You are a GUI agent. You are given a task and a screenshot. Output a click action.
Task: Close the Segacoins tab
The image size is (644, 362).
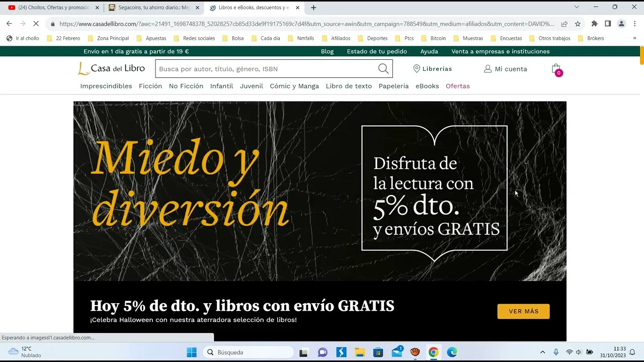pos(197,8)
